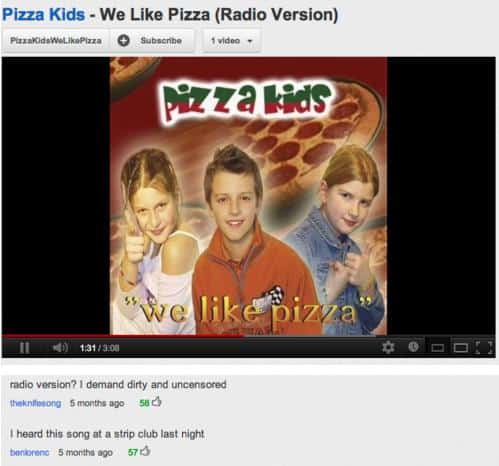Open the Pizza Kids title link
This screenshot has width=499, height=466.
click(x=43, y=15)
